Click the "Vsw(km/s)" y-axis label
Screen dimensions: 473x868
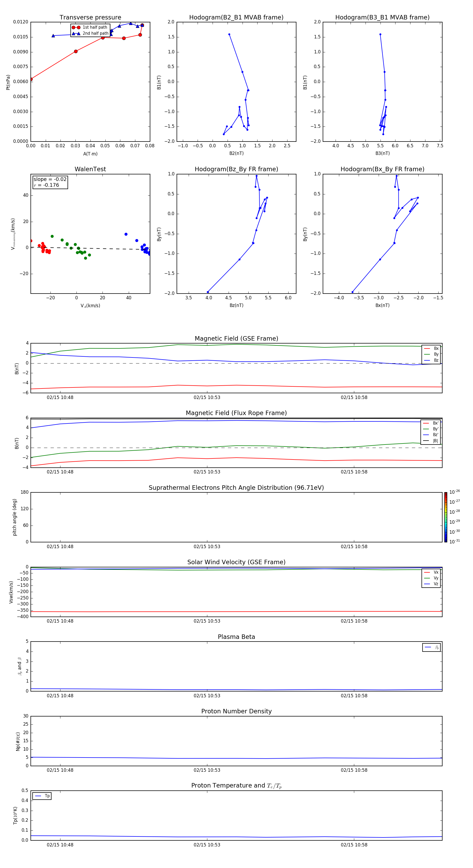(11, 592)
